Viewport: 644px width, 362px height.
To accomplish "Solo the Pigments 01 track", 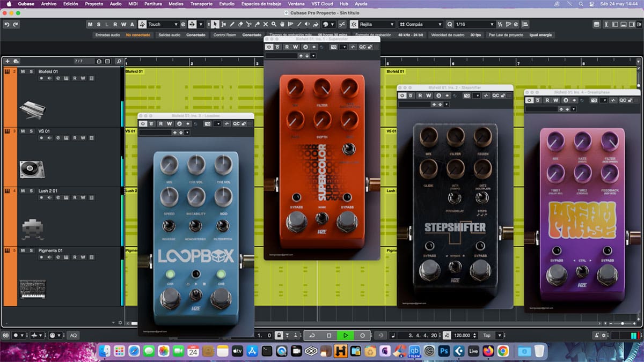I will [x=31, y=250].
